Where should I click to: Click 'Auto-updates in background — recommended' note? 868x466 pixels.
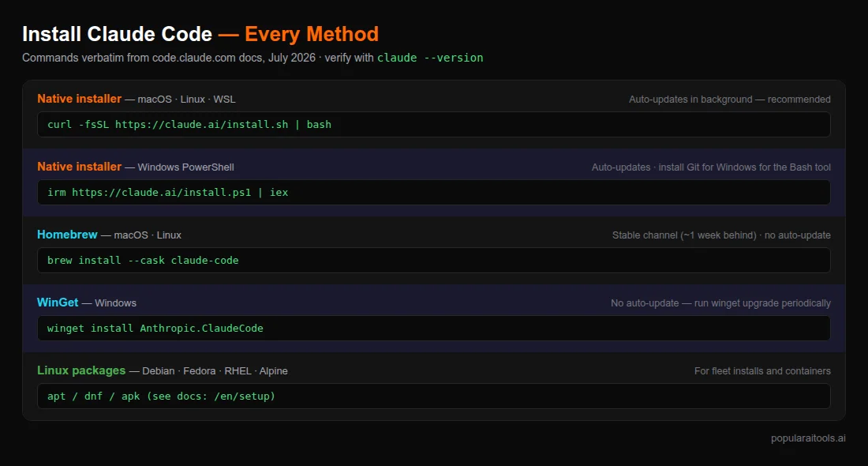(730, 100)
